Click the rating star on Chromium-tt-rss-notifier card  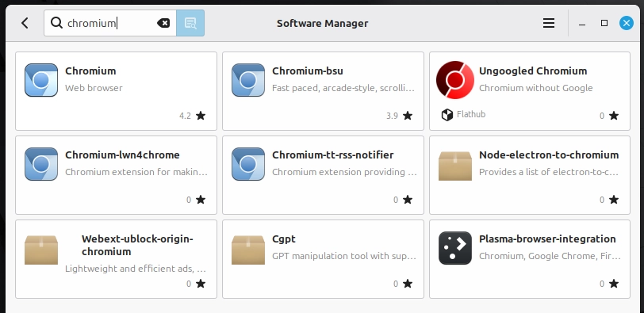point(408,200)
